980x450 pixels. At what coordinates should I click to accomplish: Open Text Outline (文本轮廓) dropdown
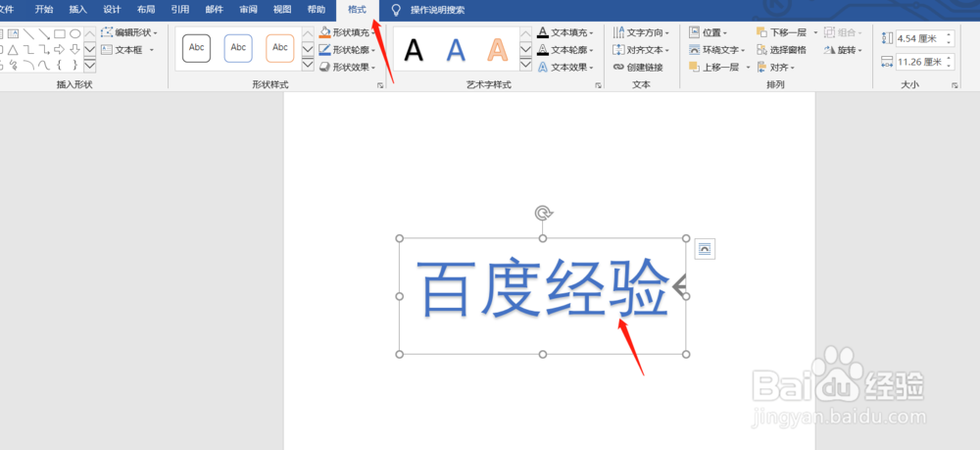click(565, 50)
